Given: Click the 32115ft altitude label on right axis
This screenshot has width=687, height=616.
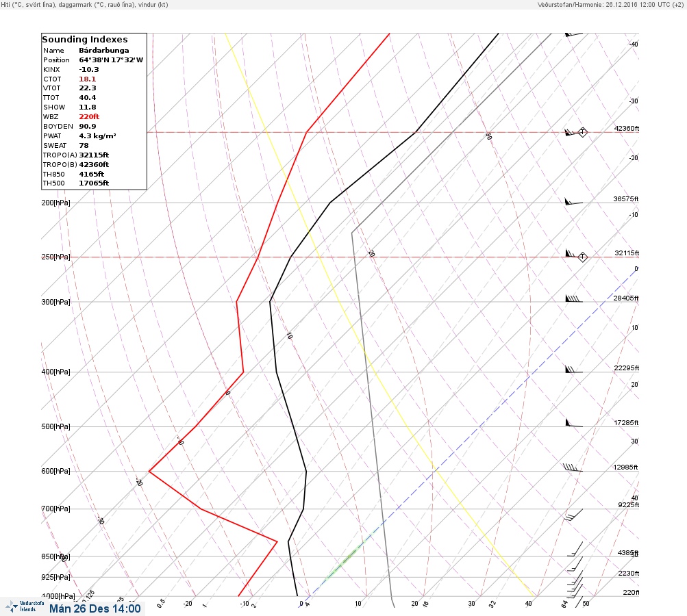Looking at the screenshot, I should coord(627,253).
